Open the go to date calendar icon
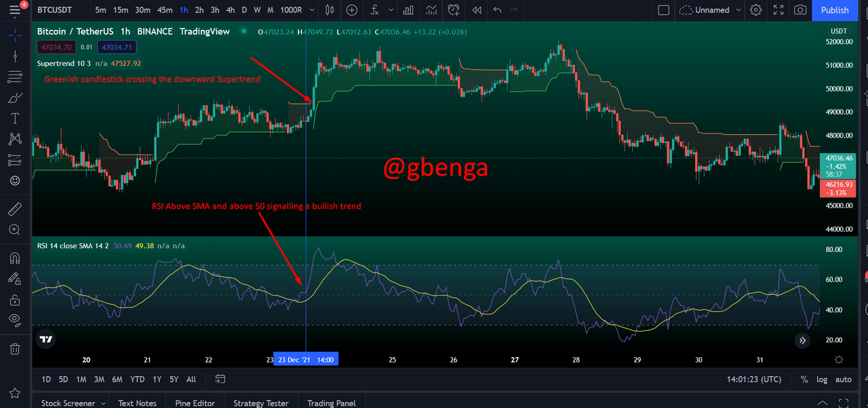 tap(220, 379)
